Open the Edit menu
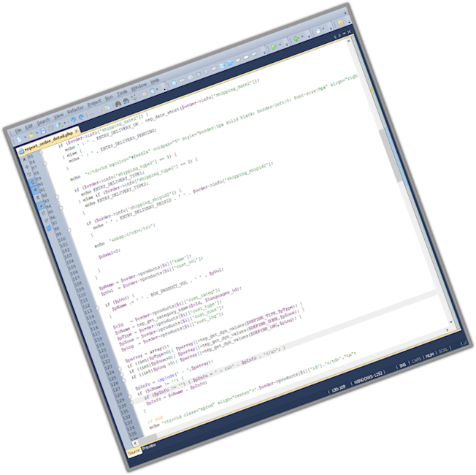Image resolution: width=476 pixels, height=475 pixels. [x=29, y=126]
